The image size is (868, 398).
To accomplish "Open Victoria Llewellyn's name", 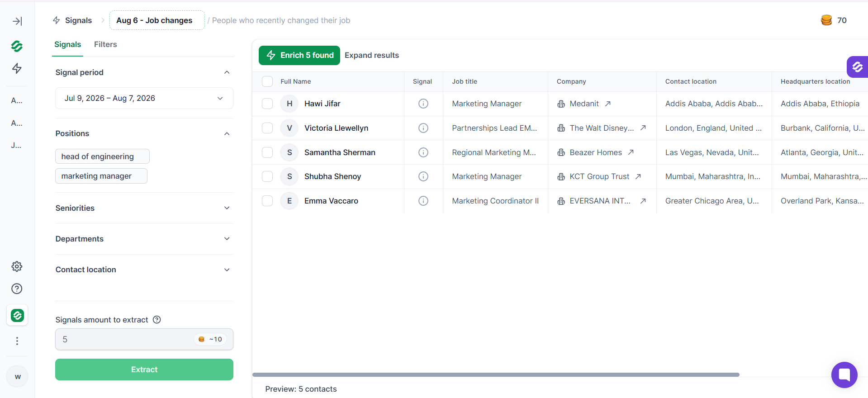I will coord(336,128).
